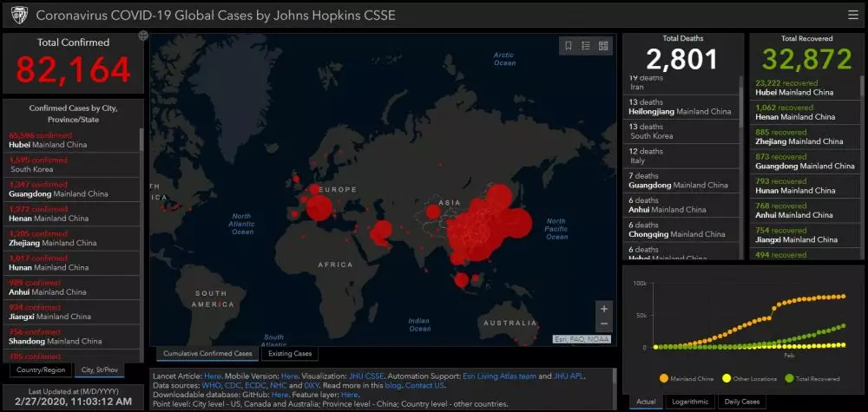Select the Country/Region list tab
Viewport: 868px width, 412px height.
click(41, 370)
